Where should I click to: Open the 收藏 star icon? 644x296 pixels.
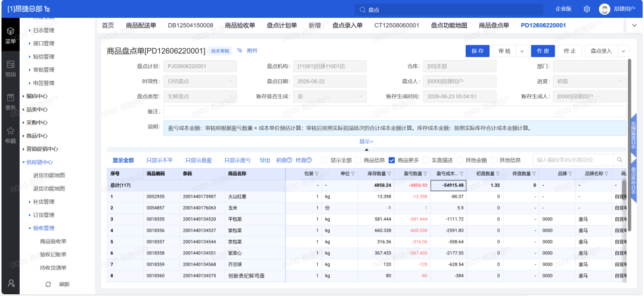(11, 131)
